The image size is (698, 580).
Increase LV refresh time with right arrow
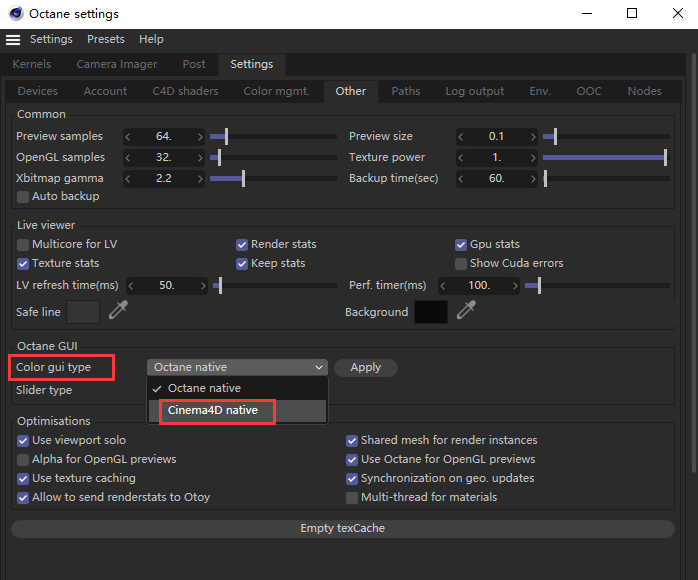203,285
